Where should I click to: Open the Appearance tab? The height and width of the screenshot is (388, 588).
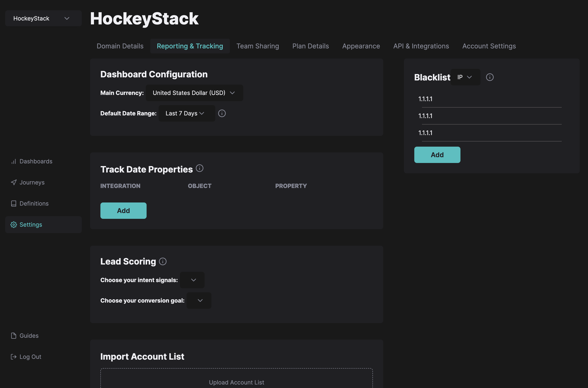[361, 46]
